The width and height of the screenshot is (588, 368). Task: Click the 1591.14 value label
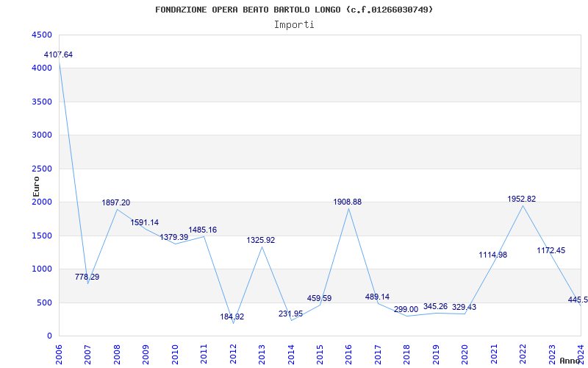point(144,223)
